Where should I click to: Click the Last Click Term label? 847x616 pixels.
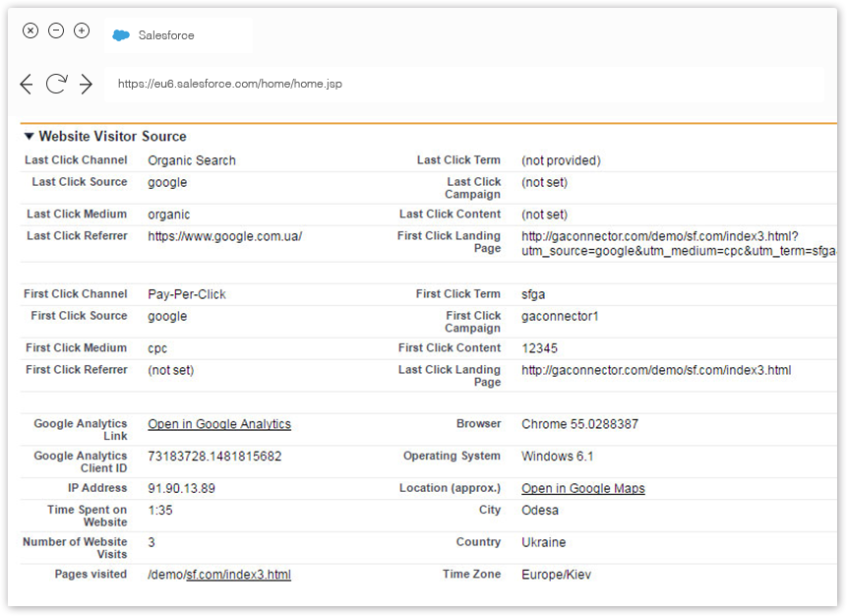click(x=458, y=160)
